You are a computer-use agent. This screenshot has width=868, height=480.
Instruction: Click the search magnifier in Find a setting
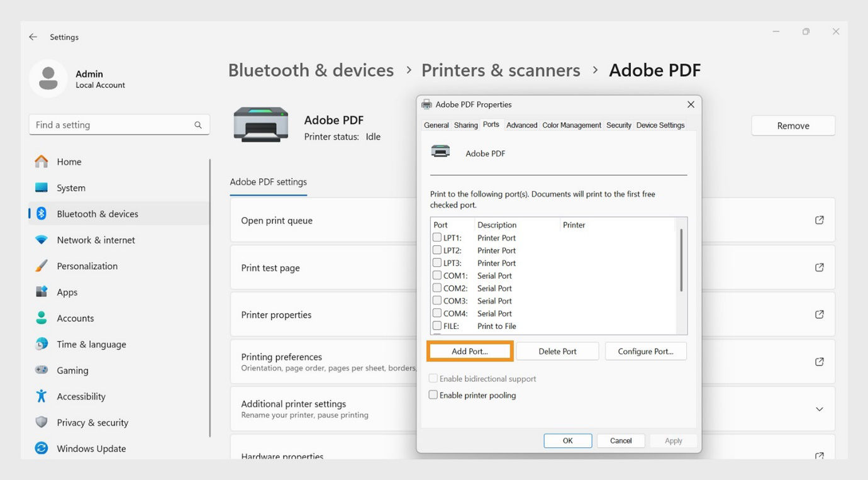[x=198, y=125]
